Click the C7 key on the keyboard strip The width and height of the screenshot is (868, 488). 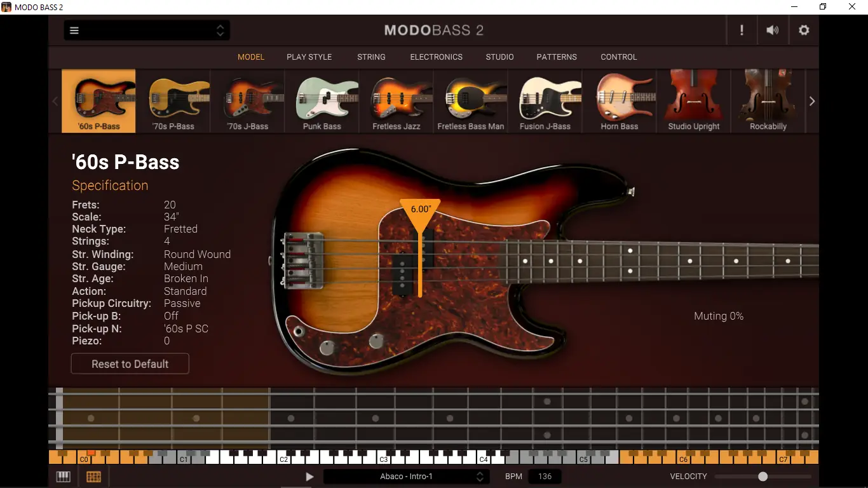point(783,457)
